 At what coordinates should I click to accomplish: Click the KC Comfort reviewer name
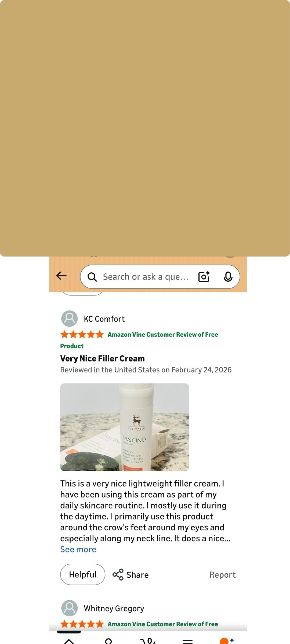pos(104,319)
